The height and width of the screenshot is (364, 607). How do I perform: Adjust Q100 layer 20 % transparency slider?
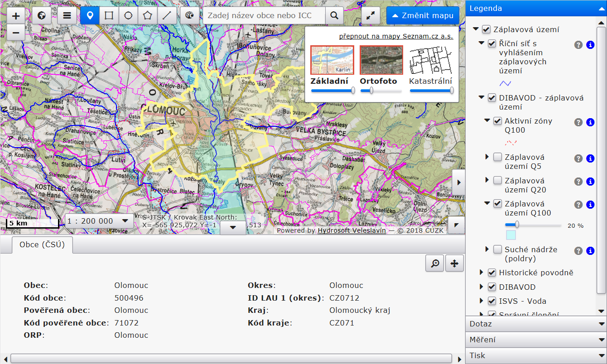click(x=534, y=225)
